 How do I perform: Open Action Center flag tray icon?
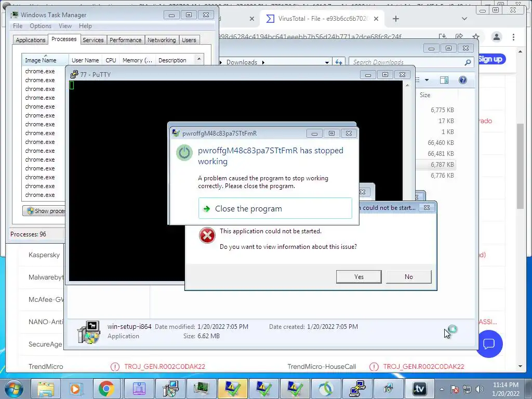pyautogui.click(x=455, y=389)
